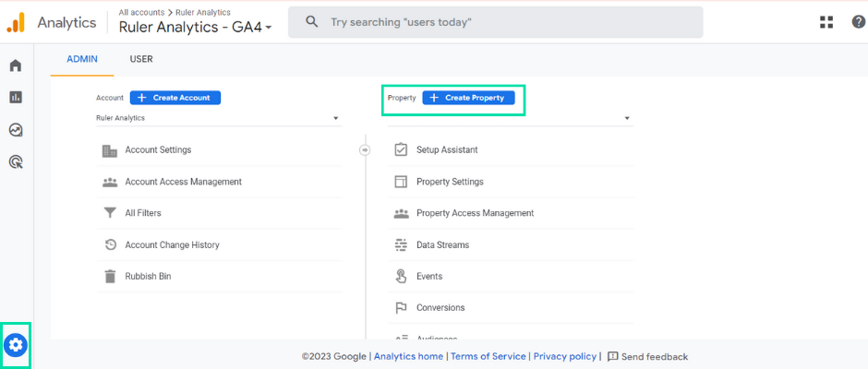The height and width of the screenshot is (369, 868).
Task: Click the Analytics product name text
Action: [66, 23]
